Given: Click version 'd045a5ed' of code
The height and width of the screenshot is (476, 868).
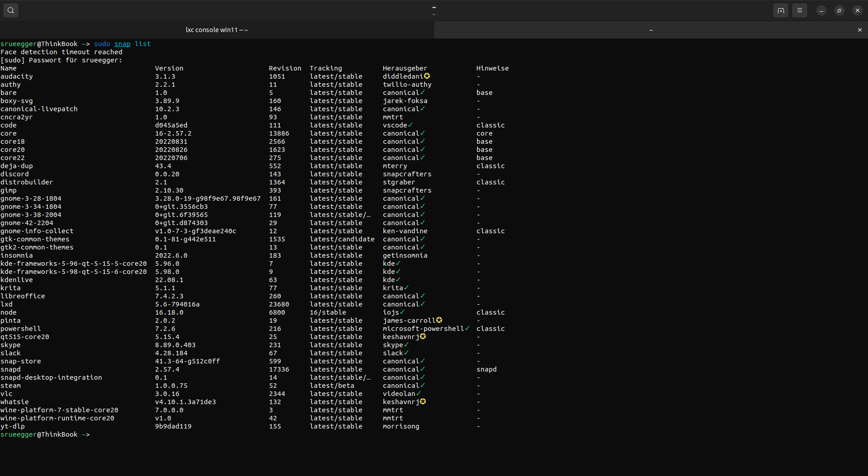Looking at the screenshot, I should pyautogui.click(x=171, y=125).
